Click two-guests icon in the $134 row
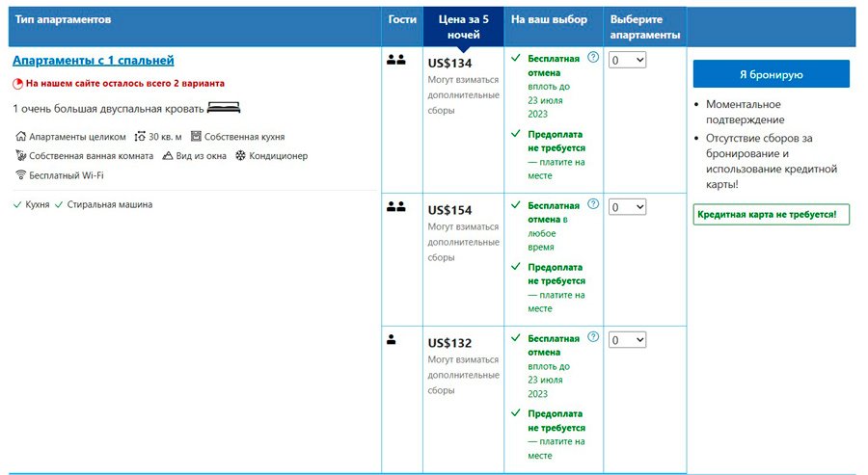Screen dimensions: 868x475 [395, 60]
